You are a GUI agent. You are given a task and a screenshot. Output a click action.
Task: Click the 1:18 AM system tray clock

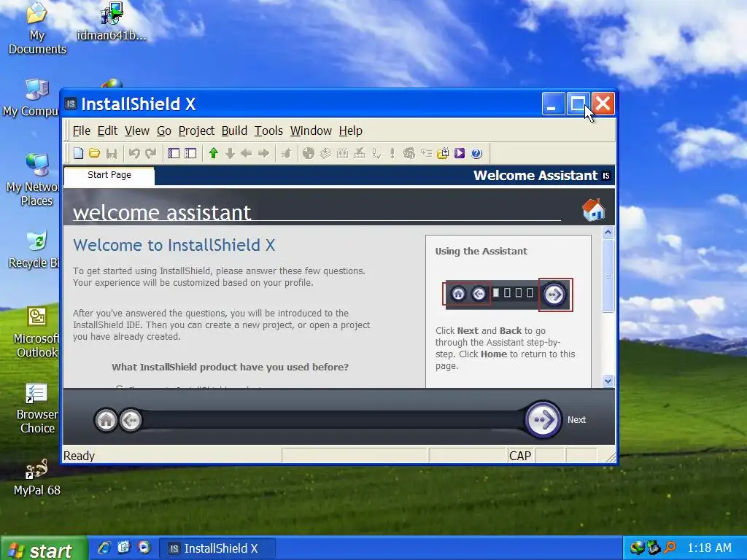coord(709,548)
